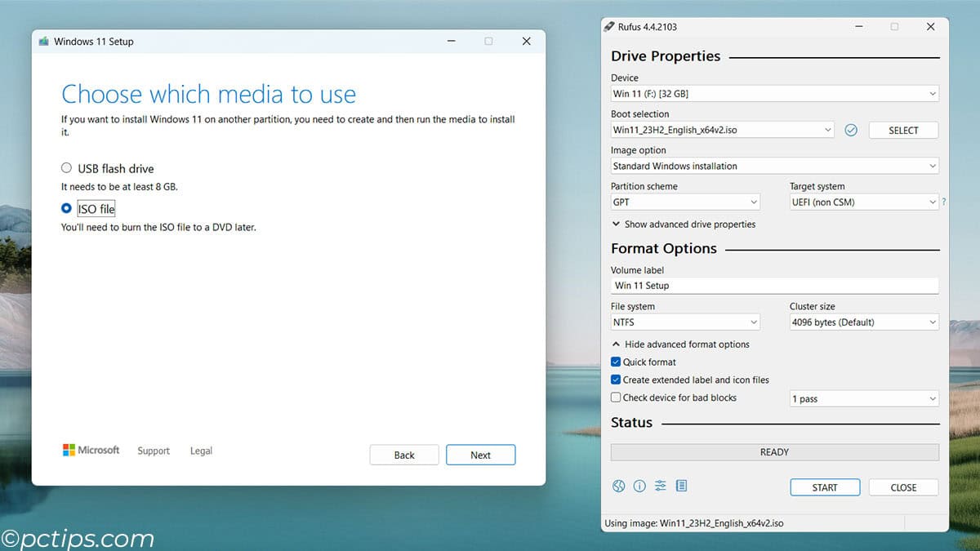Uncheck Quick format option
This screenshot has width=980, height=551.
[x=617, y=362]
